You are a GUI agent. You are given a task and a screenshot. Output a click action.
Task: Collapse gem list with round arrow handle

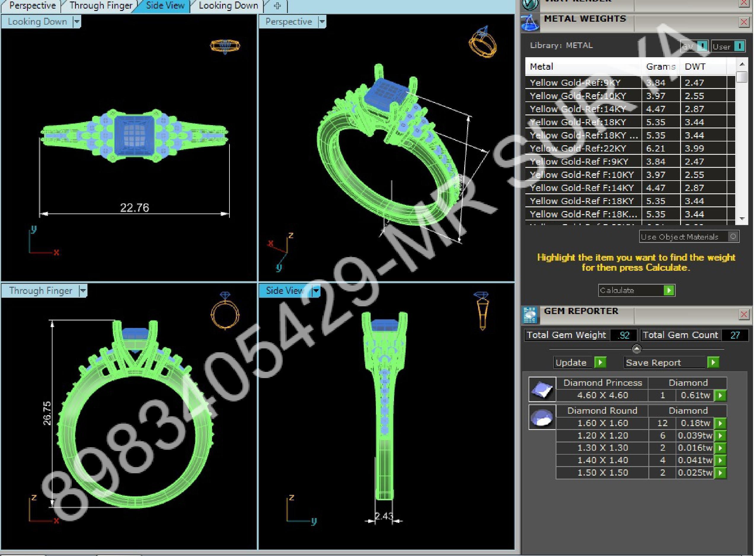pos(636,349)
